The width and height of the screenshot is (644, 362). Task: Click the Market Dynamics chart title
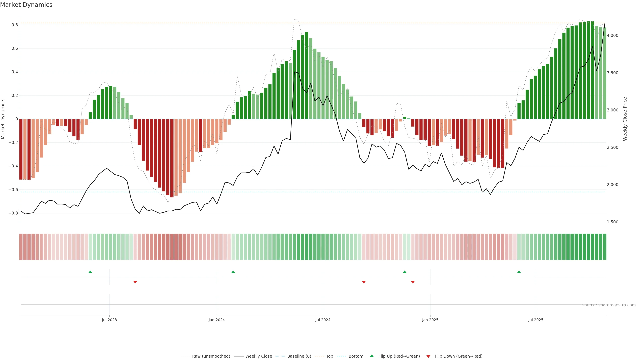(x=26, y=5)
